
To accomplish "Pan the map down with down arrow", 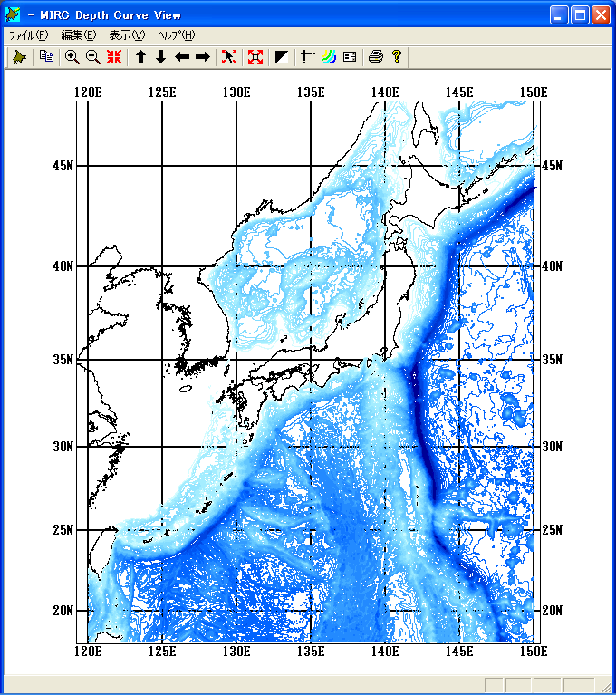I will (160, 57).
